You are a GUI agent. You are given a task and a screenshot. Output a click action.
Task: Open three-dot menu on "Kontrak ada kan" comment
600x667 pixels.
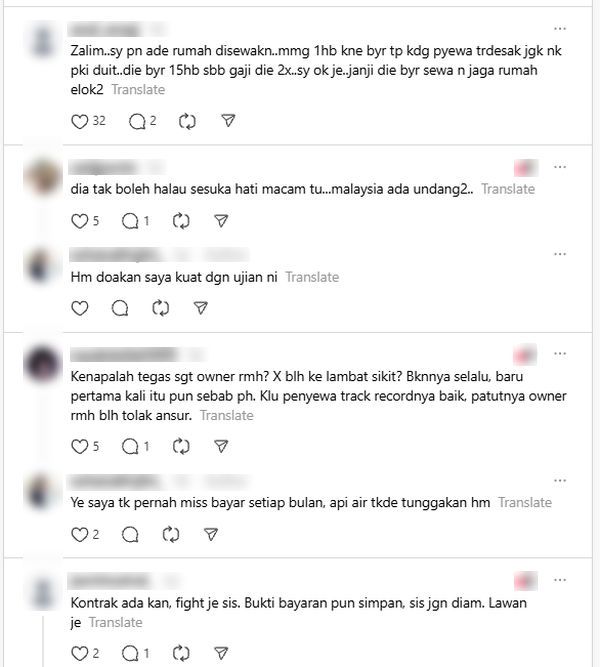[x=560, y=580]
